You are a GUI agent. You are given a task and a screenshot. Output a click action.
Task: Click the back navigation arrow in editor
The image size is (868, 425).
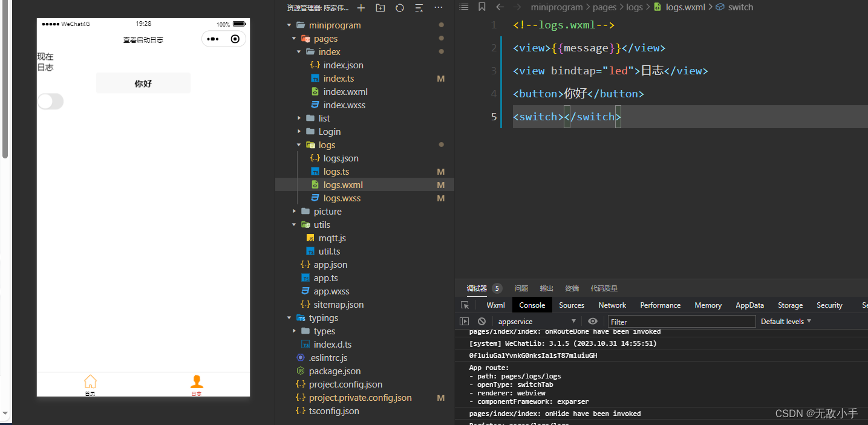pyautogui.click(x=500, y=7)
